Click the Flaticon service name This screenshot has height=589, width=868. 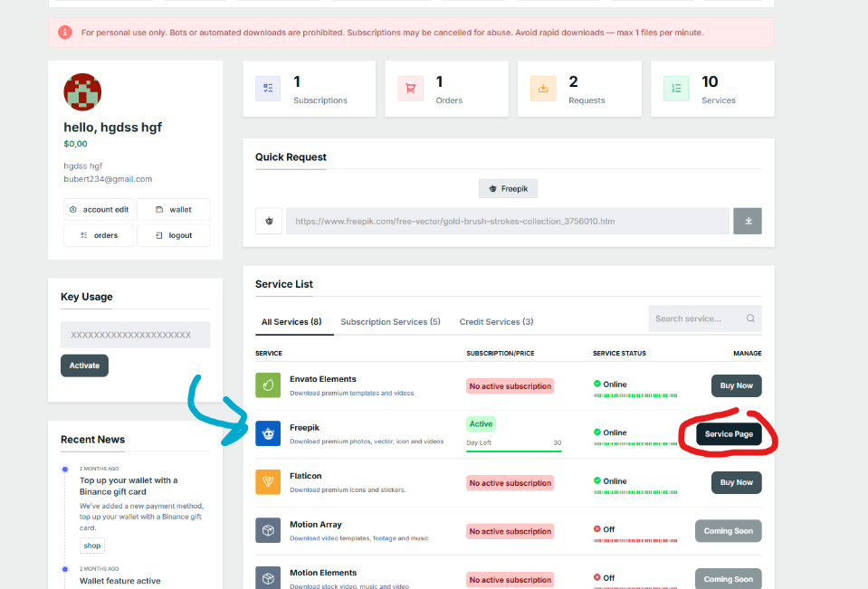click(306, 476)
